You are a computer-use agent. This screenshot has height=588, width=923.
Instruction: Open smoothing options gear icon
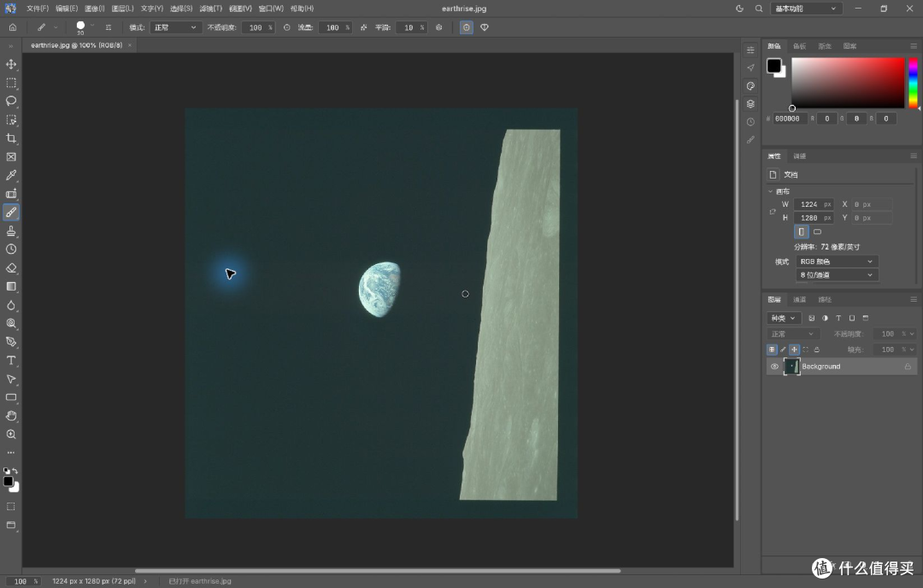click(438, 27)
